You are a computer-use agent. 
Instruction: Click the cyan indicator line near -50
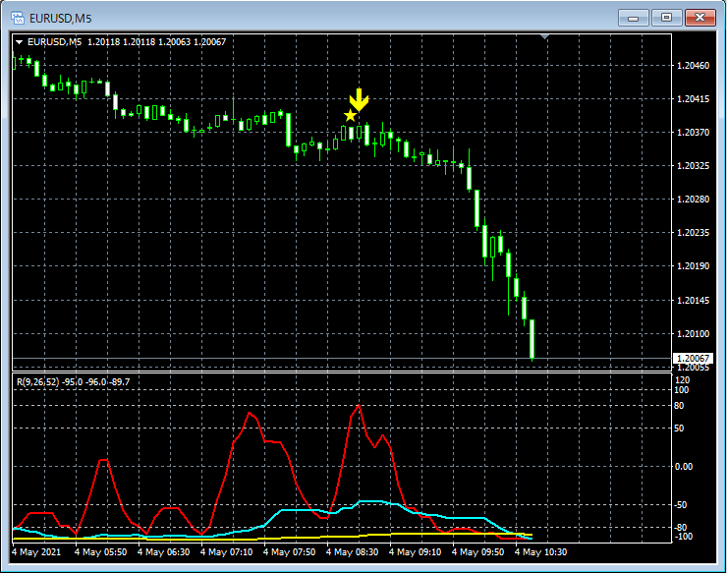371,501
